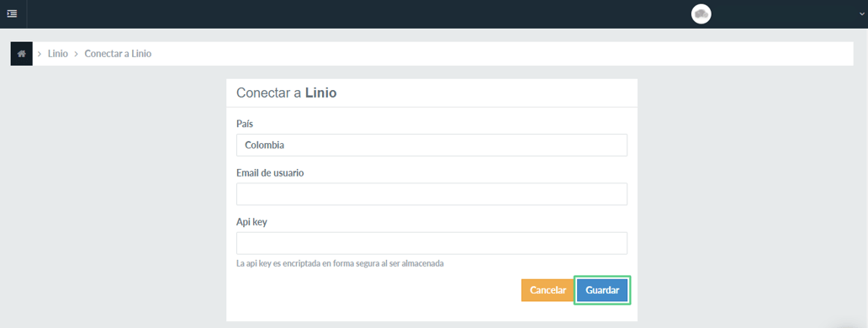Click the Email de usuario label
Viewport: 868px width, 328px height.
pos(270,172)
